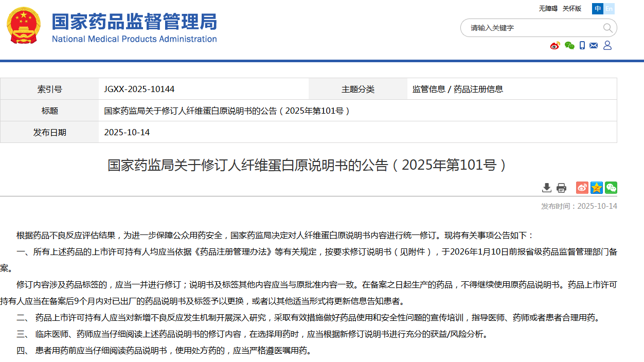Print the page with printer icon
The width and height of the screenshot is (644, 362).
coord(561,188)
